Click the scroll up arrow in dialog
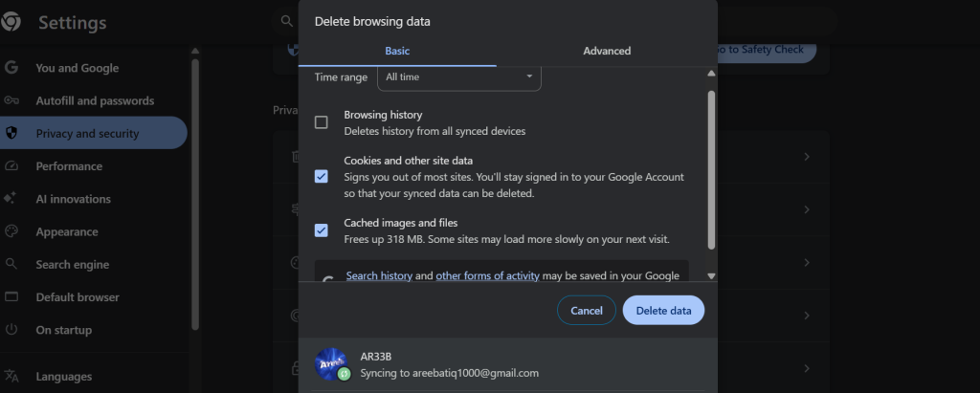This screenshot has width=980, height=393. tap(710, 74)
